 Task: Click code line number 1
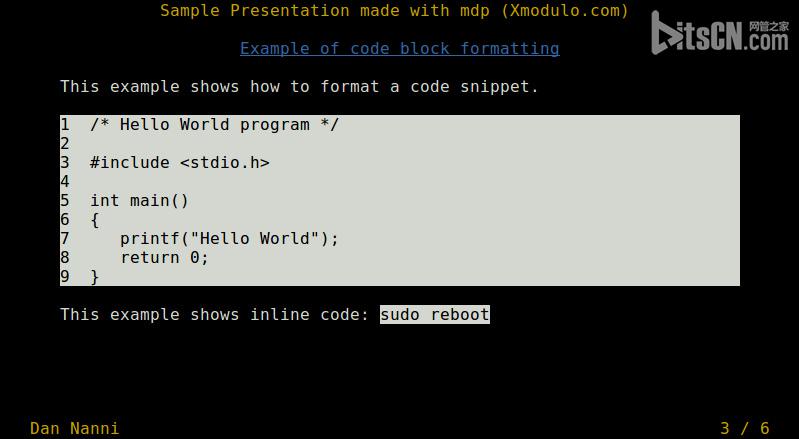tap(65, 124)
